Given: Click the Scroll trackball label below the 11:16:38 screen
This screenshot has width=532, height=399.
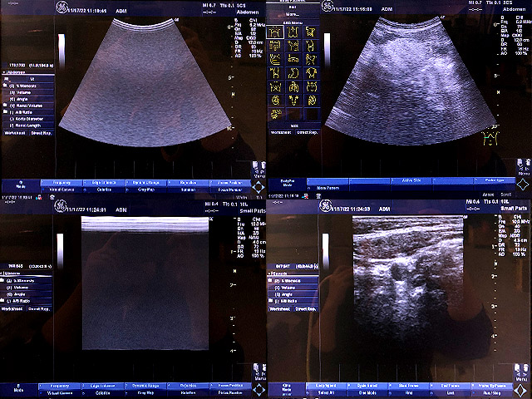Looking at the screenshot, I should tap(505, 195).
